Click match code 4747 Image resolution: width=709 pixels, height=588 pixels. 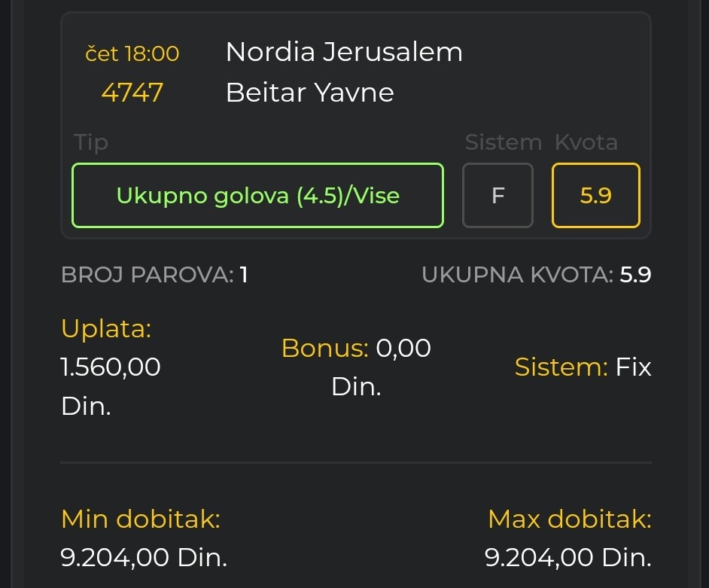click(x=132, y=93)
